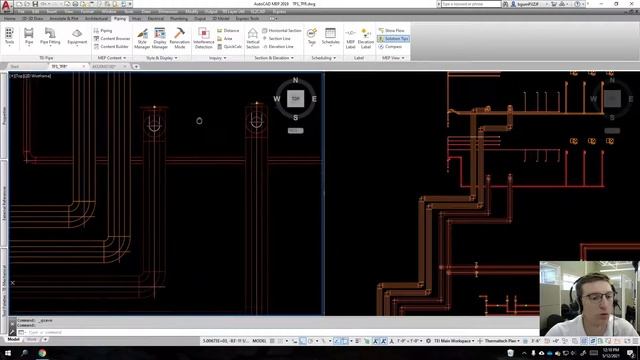Select the Model layout tab

coord(13,339)
